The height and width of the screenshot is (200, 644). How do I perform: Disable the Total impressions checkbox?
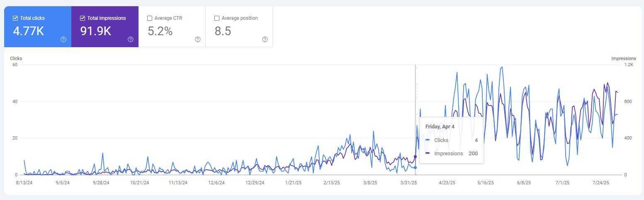[83, 18]
